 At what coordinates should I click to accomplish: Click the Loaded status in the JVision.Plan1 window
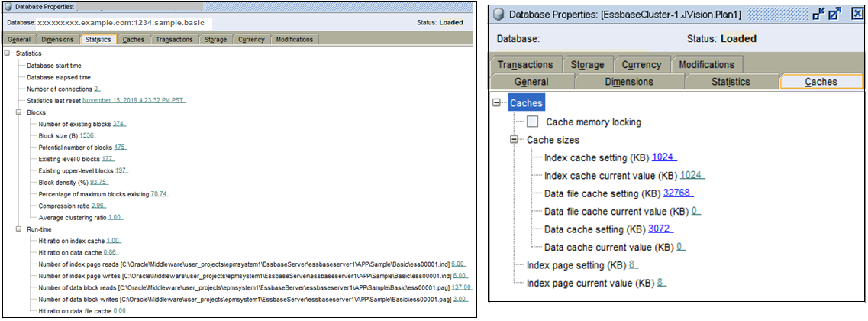click(738, 40)
